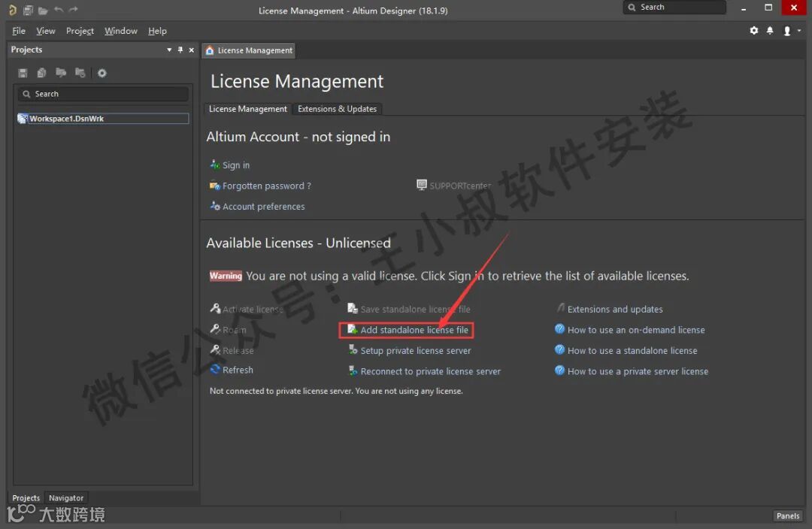Click the Account preferences icon

coord(215,206)
